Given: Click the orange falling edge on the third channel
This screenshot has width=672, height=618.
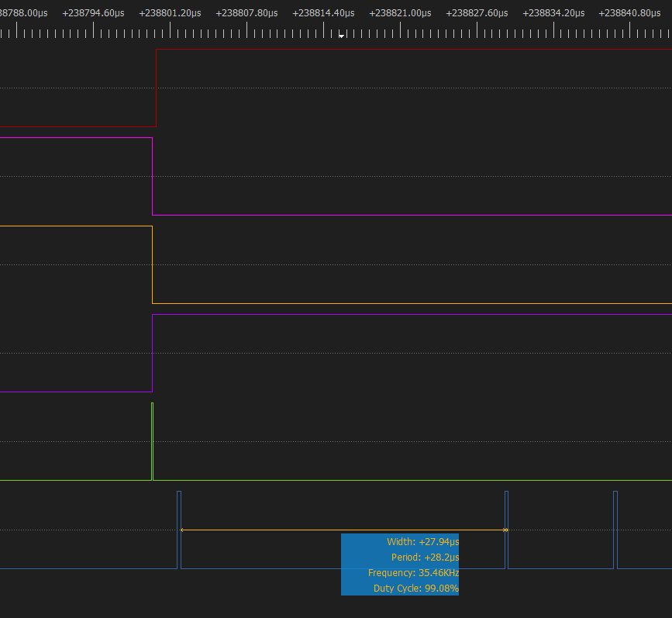Looking at the screenshot, I should pyautogui.click(x=152, y=264).
